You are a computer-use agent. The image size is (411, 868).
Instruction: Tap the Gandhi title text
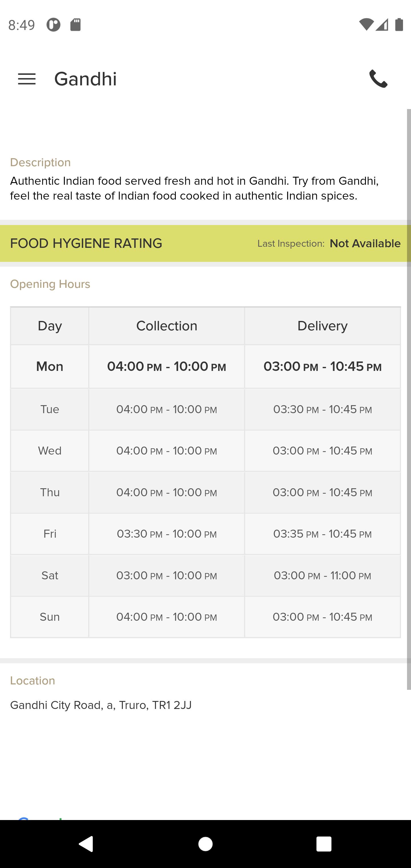click(x=86, y=79)
